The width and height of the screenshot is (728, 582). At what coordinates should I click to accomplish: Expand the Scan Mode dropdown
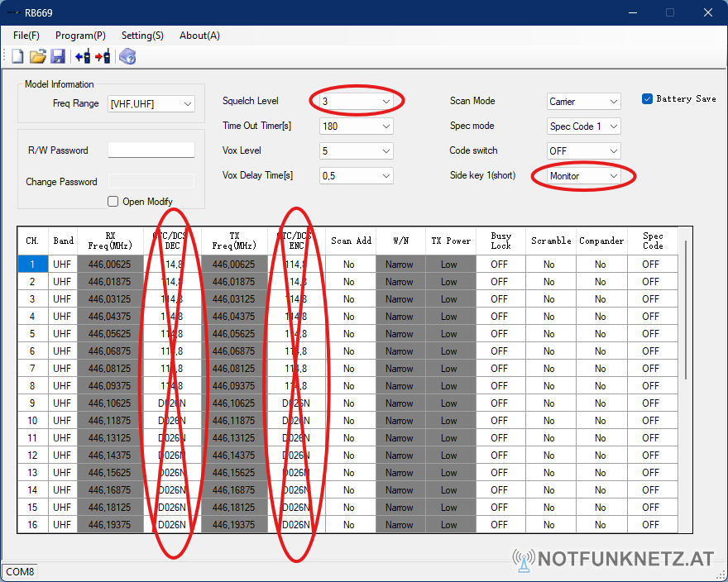[x=583, y=101]
